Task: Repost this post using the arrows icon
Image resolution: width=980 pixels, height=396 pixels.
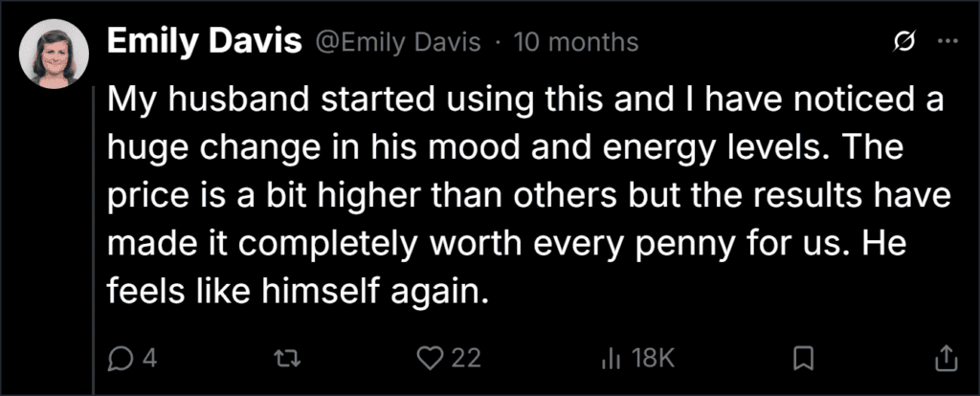Action: pos(288,358)
